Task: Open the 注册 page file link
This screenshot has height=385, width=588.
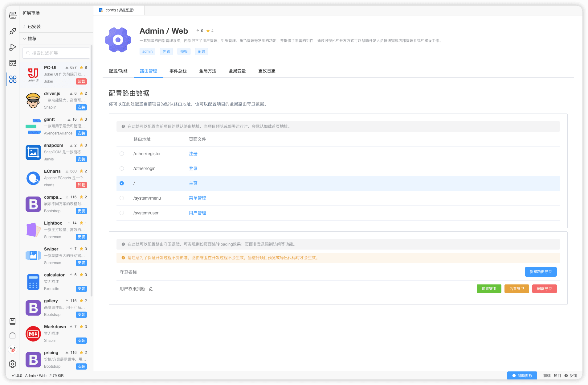Action: [193, 154]
